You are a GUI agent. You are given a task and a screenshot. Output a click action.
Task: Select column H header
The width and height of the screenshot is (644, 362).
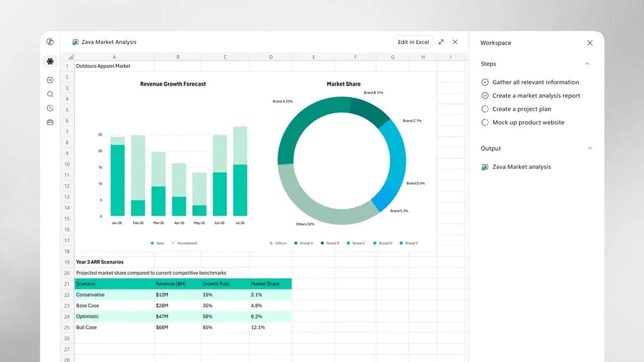tap(423, 57)
